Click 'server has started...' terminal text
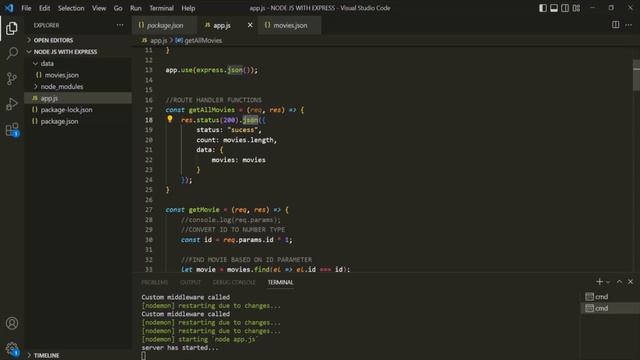This screenshot has width=640, height=360. click(180, 348)
